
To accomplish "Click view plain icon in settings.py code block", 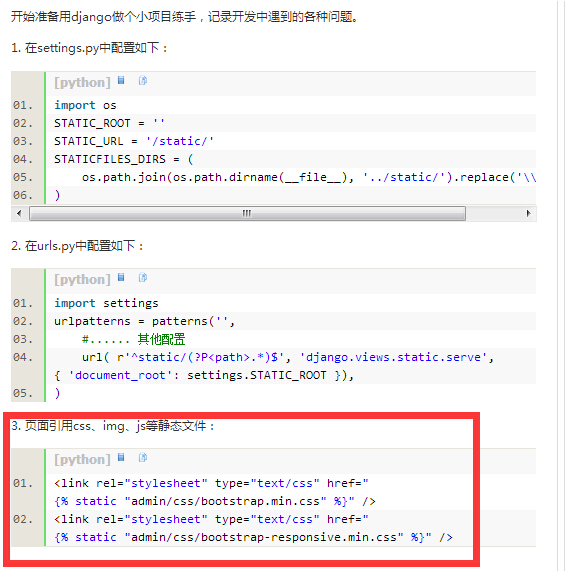I will 121,80.
